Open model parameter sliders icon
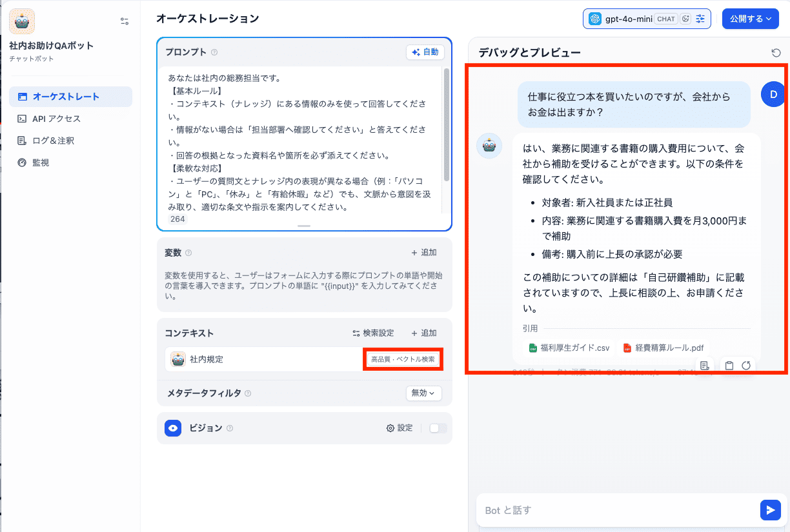This screenshot has height=532, width=790. pyautogui.click(x=701, y=19)
